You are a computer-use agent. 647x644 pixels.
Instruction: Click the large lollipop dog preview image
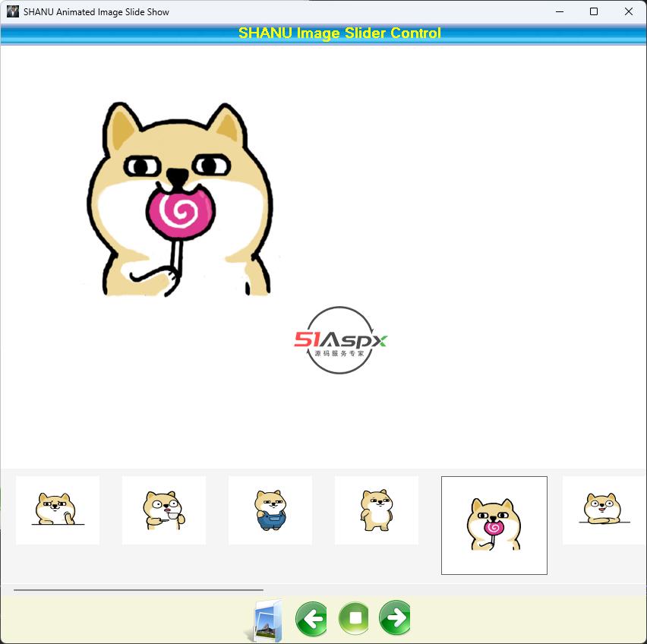click(x=180, y=199)
